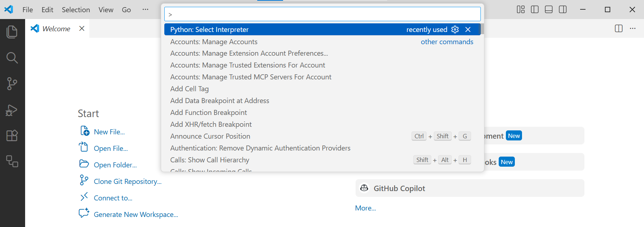Click the Clone Git Repository link
644x227 pixels.
pyautogui.click(x=127, y=181)
